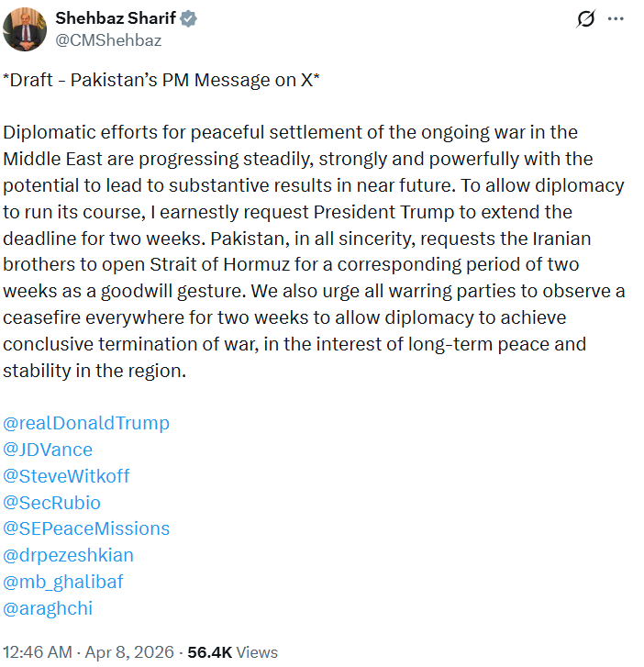This screenshot has width=644, height=667.
Task: Click Shehbaz Sharif's profile avatar
Action: [23, 27]
